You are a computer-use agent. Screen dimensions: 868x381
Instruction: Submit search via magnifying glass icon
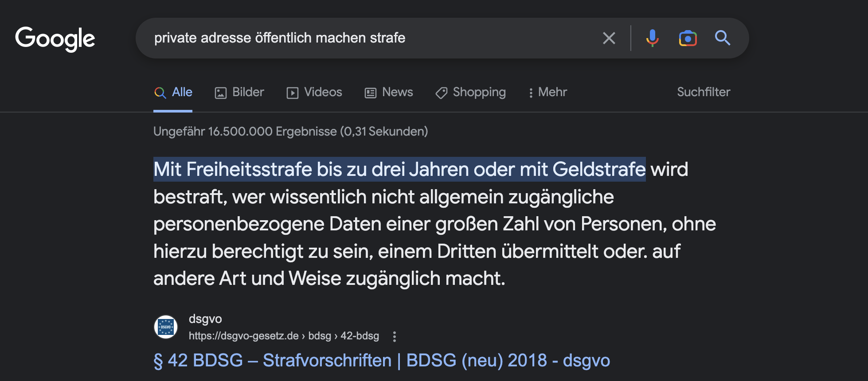[723, 38]
